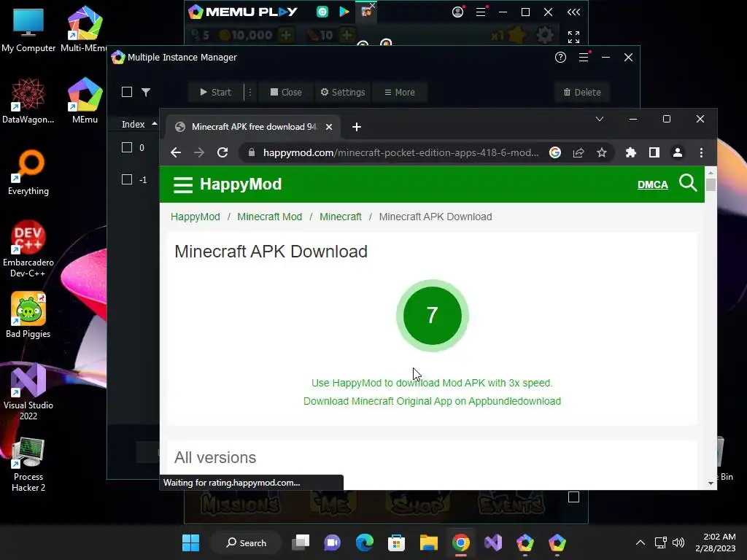This screenshot has height=560, width=747.
Task: Open Chrome tab search chevron
Action: (x=600, y=119)
